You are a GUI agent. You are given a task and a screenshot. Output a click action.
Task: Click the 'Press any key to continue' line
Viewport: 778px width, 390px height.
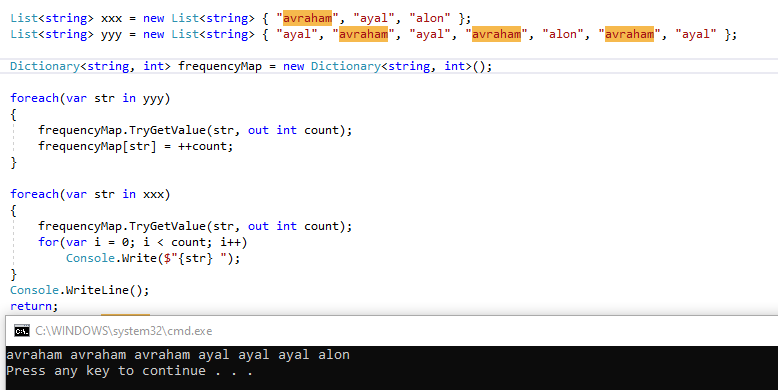point(130,371)
